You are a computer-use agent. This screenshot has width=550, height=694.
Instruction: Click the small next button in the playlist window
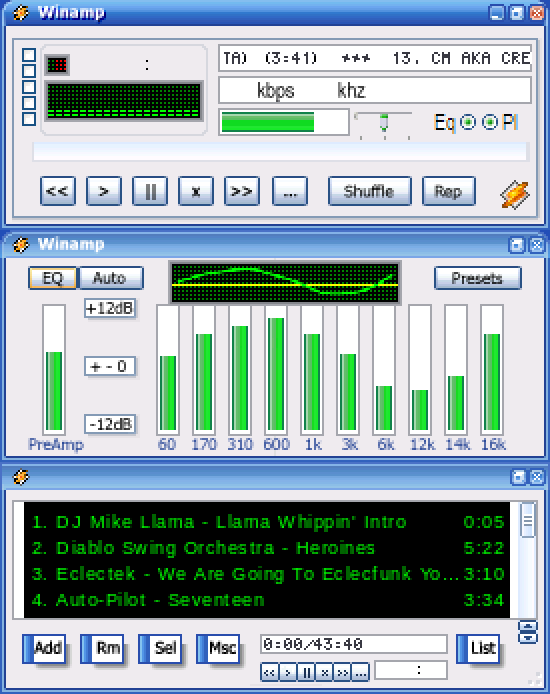342,672
